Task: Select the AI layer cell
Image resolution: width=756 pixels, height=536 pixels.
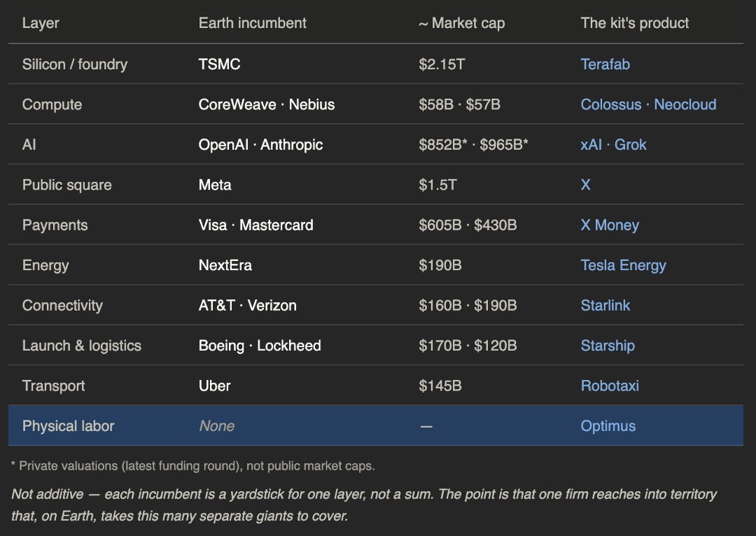Action: 29,145
